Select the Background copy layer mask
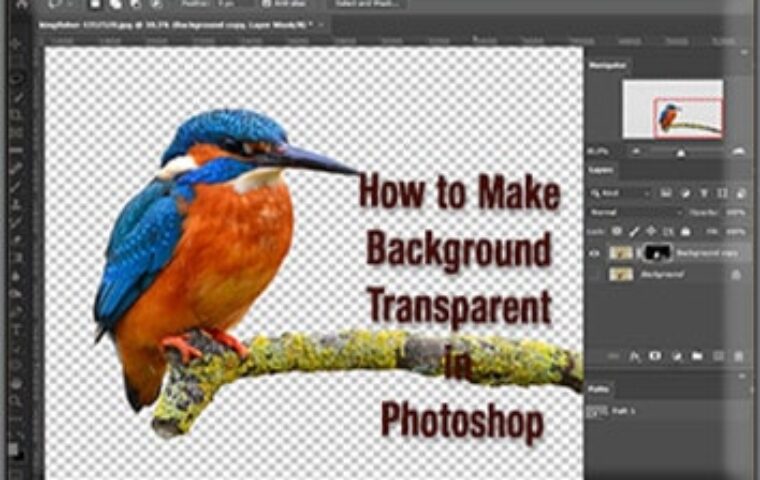The width and height of the screenshot is (760, 480). [x=658, y=253]
